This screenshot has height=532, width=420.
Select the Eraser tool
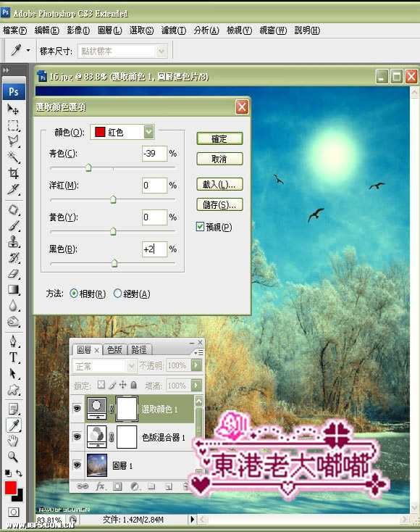point(13,273)
